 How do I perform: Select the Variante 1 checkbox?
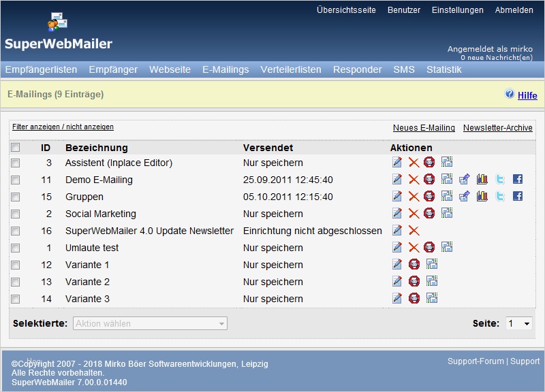pos(15,265)
